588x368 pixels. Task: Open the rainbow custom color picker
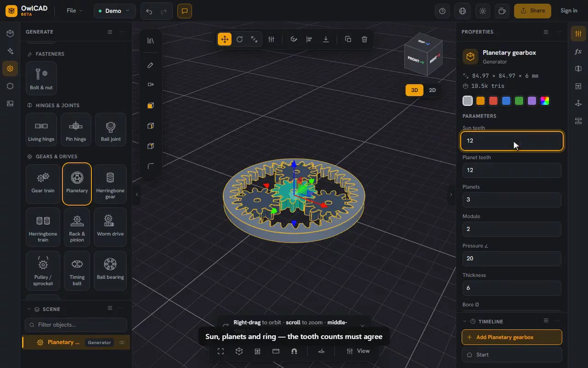tap(545, 101)
